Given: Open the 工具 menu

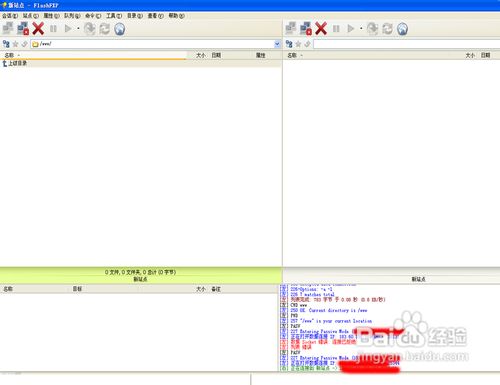Looking at the screenshot, I should (114, 16).
